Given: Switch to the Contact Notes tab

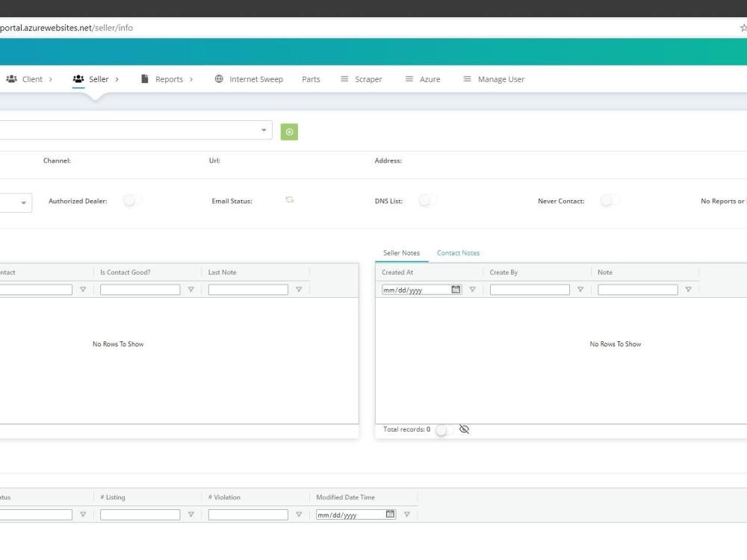Looking at the screenshot, I should (458, 252).
